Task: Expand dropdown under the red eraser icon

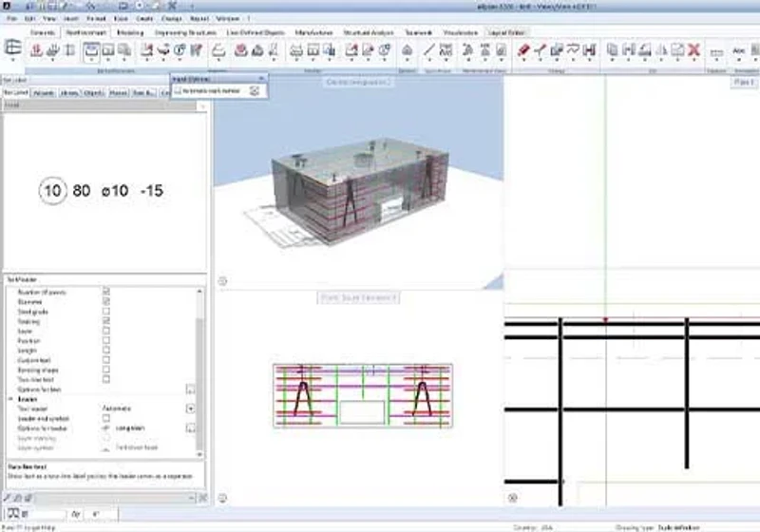Action: pos(523,60)
